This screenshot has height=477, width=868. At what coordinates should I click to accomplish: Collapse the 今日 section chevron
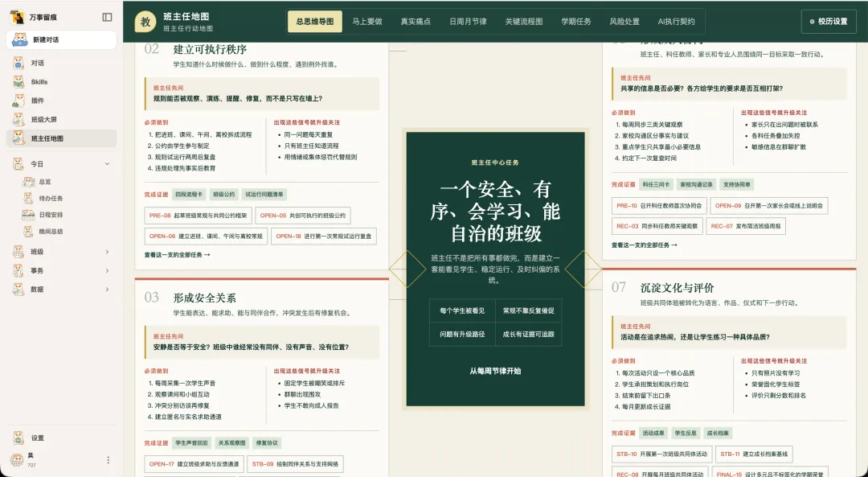(x=108, y=164)
